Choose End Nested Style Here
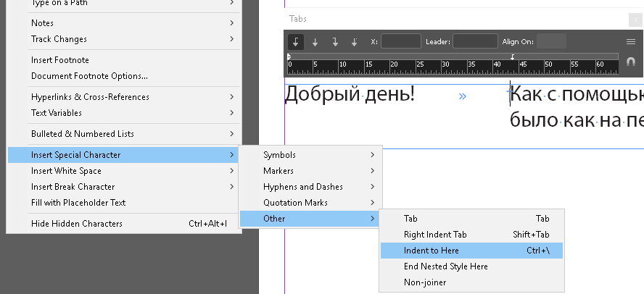Image resolution: width=644 pixels, height=294 pixels. point(471,266)
